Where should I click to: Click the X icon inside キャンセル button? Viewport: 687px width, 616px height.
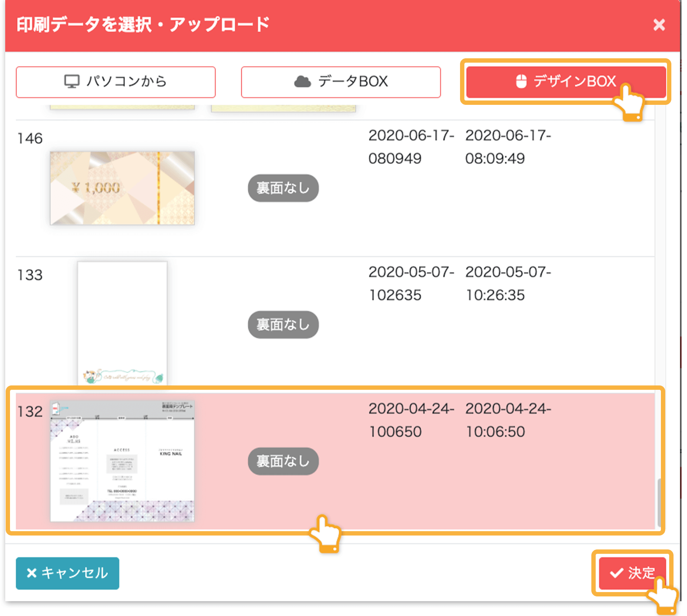coord(31,573)
